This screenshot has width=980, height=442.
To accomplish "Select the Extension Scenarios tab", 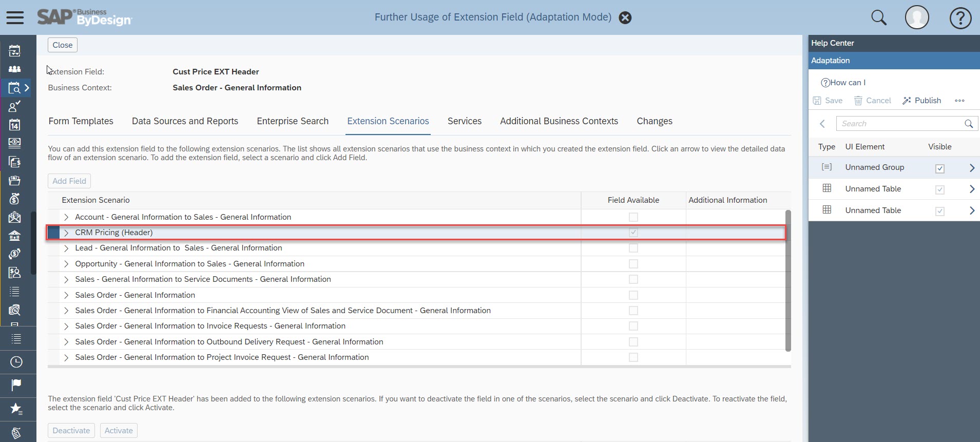I will [388, 121].
